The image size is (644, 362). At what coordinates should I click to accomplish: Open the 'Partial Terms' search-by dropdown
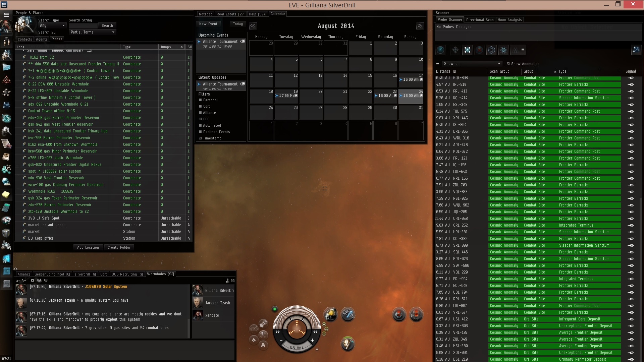tap(92, 32)
